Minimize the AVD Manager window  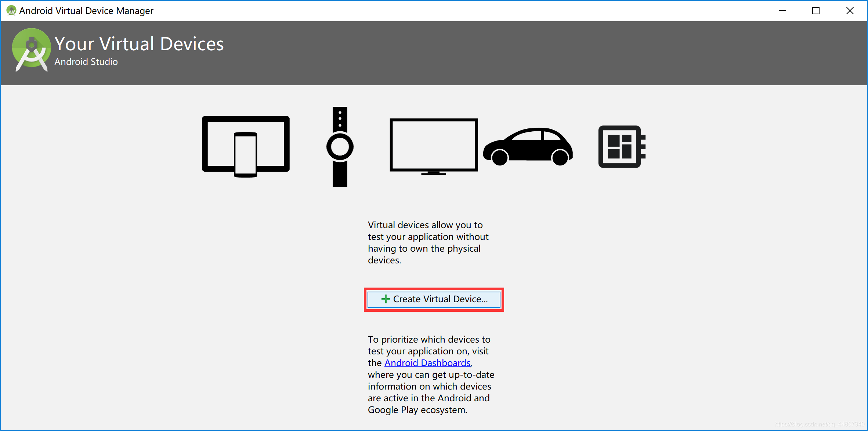click(x=782, y=11)
